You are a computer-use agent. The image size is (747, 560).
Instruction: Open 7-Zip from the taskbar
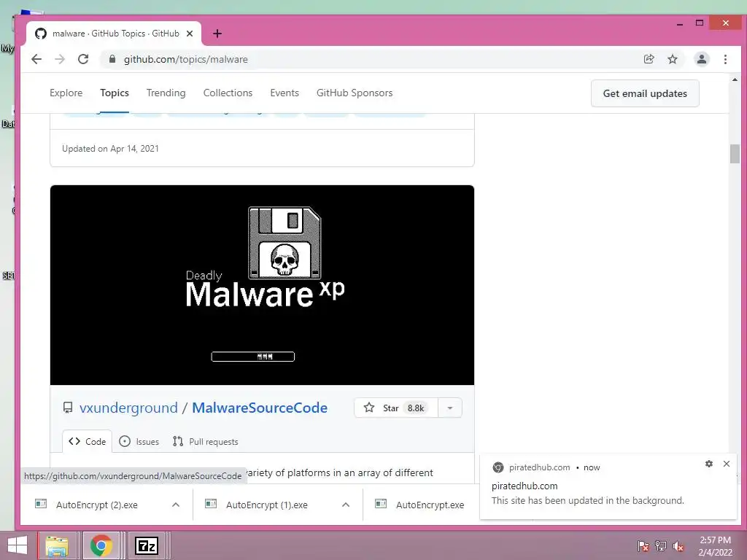click(146, 545)
